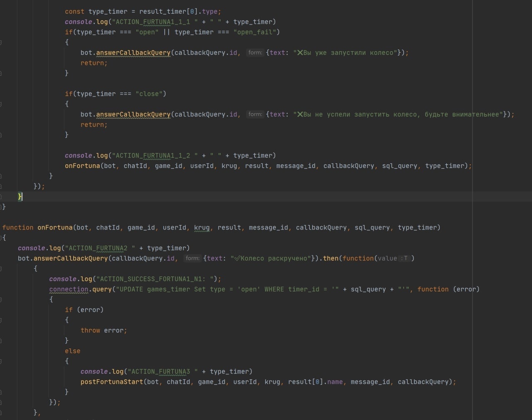
Task: Click the "close" string literal
Action: pyautogui.click(x=149, y=94)
